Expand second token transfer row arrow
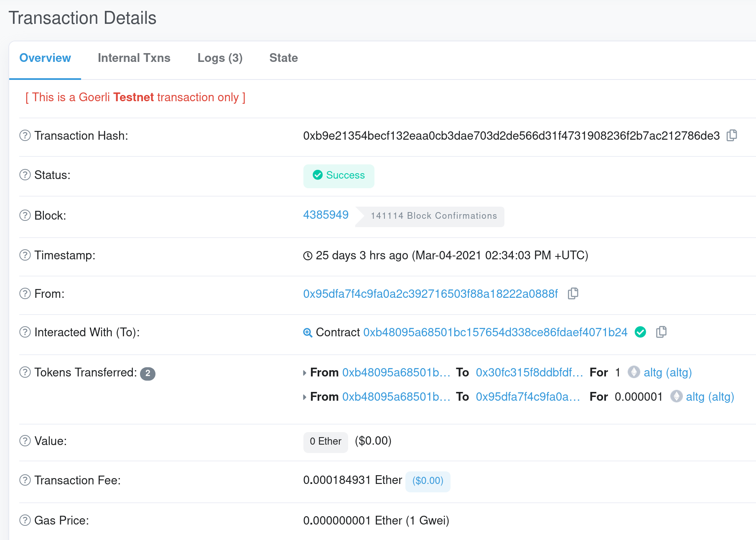756x540 pixels. point(305,397)
